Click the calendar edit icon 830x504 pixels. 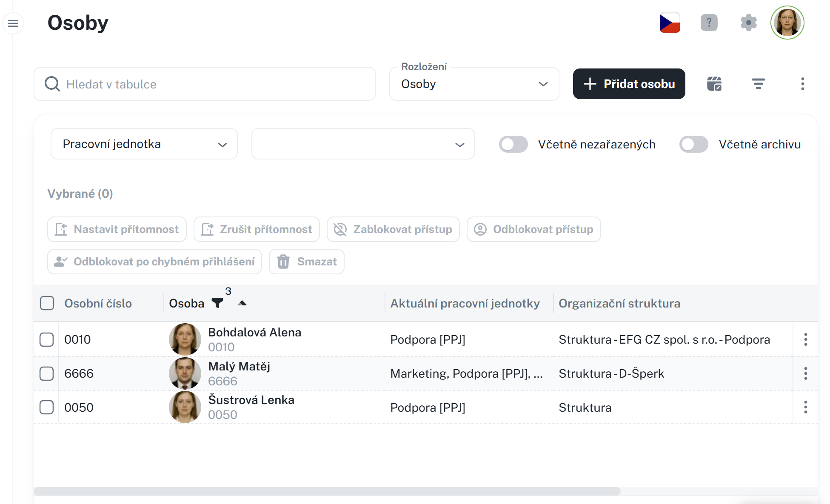tap(714, 84)
